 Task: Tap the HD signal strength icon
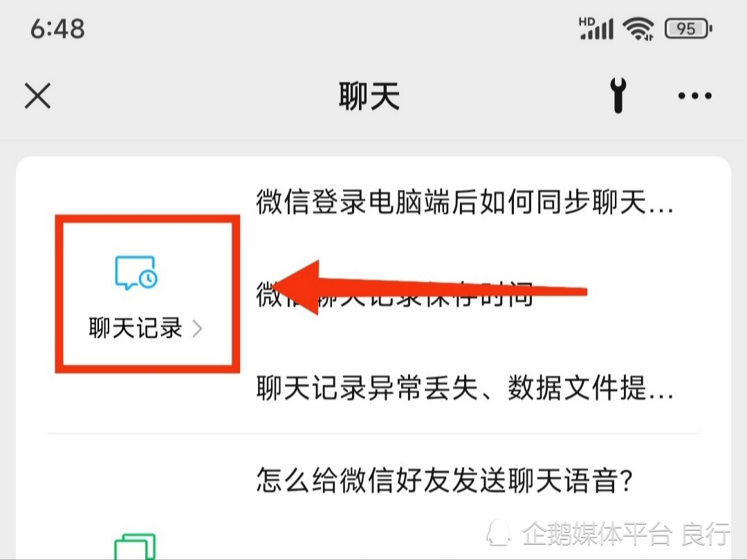click(x=596, y=28)
